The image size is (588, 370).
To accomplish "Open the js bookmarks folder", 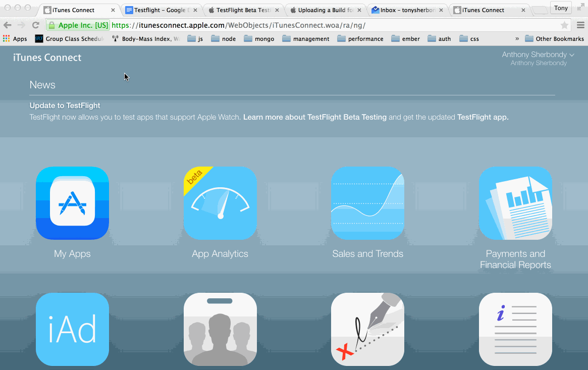I will pyautogui.click(x=195, y=38).
